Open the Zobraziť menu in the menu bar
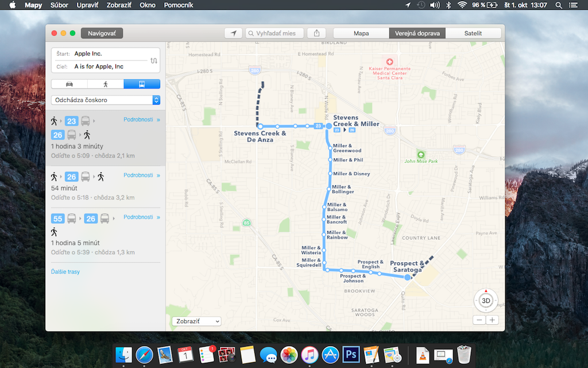The width and height of the screenshot is (588, 368). pos(119,5)
